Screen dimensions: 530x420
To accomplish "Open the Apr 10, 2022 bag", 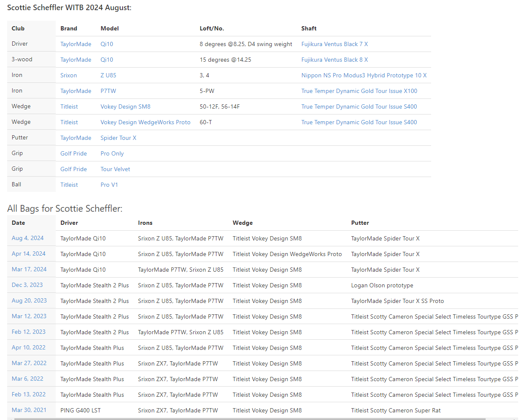I will [28, 347].
